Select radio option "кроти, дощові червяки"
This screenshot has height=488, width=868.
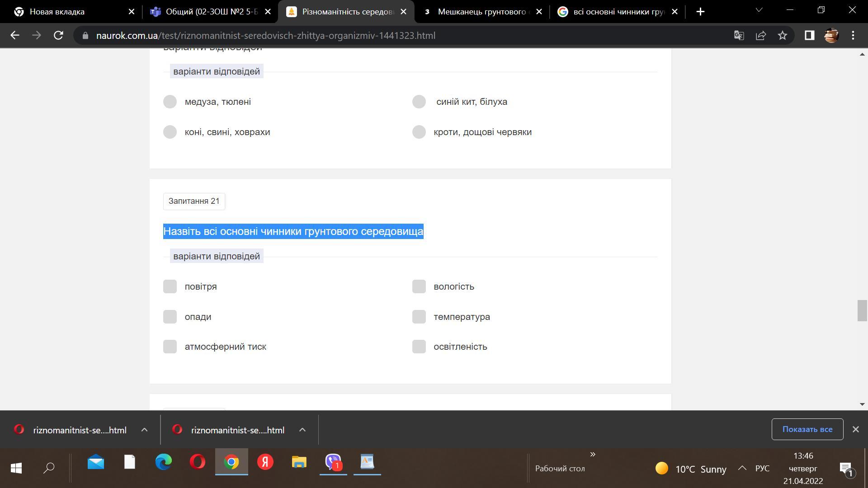[x=419, y=132]
